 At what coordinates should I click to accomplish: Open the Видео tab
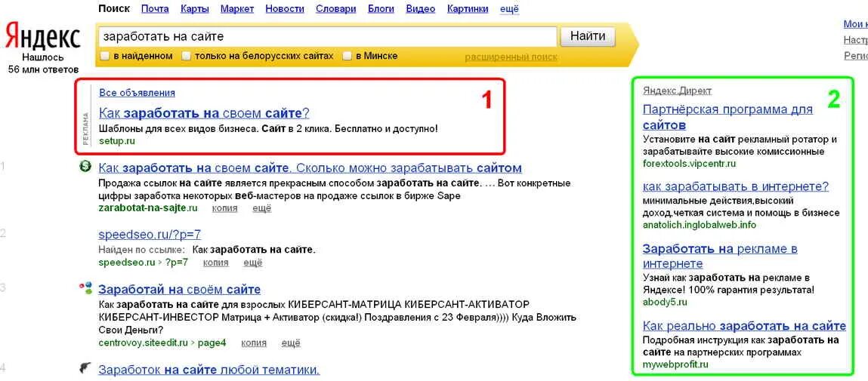pyautogui.click(x=420, y=9)
